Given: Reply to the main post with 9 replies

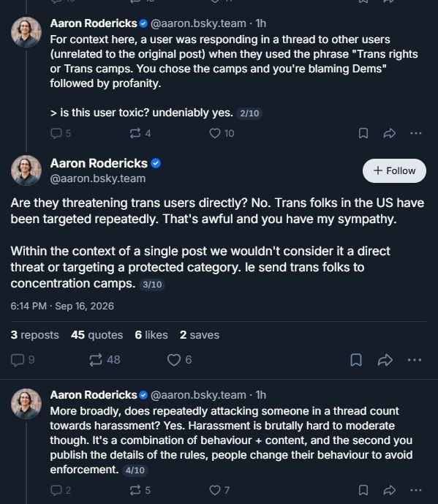Looking at the screenshot, I should [23, 360].
